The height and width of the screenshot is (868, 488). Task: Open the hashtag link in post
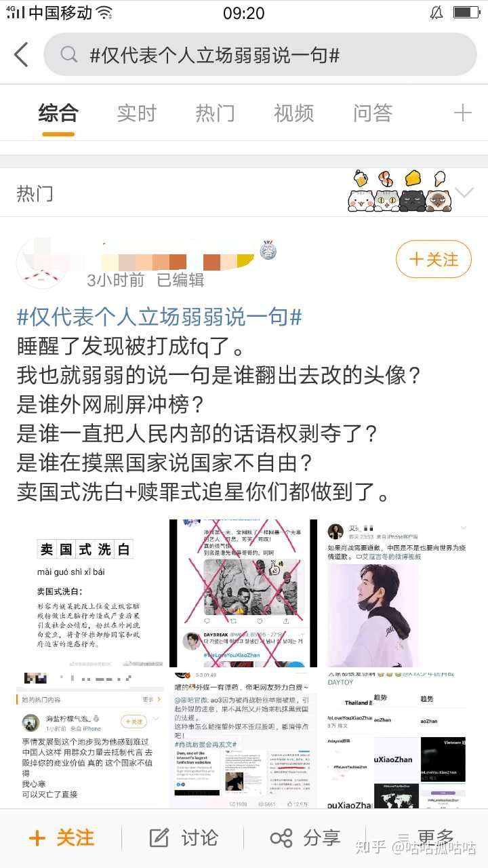159,317
